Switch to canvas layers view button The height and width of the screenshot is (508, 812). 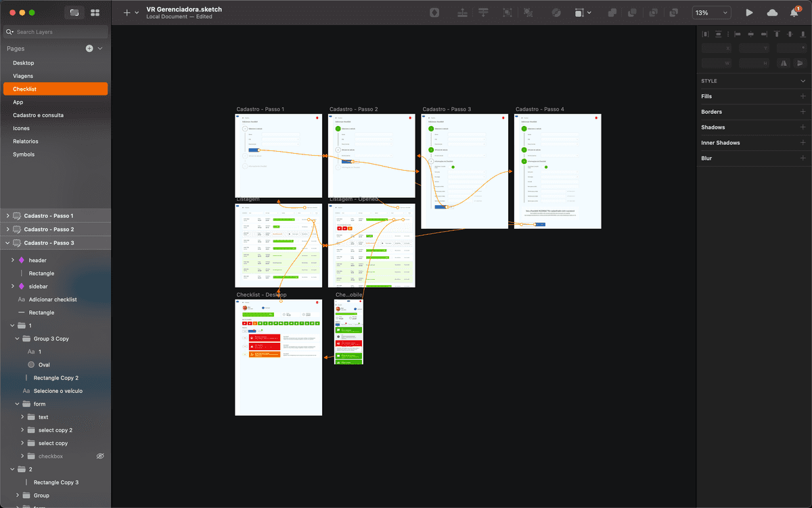pos(74,13)
